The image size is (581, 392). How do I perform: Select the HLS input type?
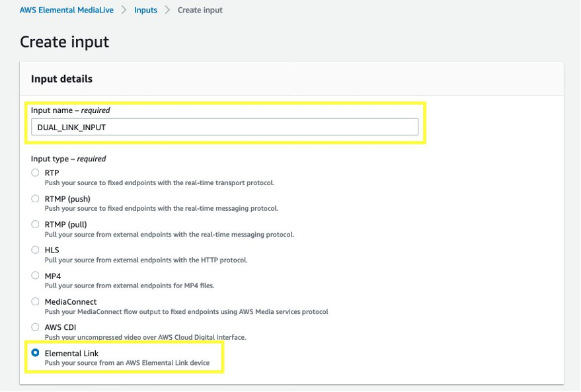(35, 250)
